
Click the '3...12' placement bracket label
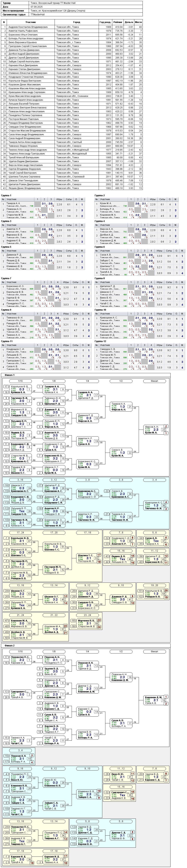(x=54, y=480)
